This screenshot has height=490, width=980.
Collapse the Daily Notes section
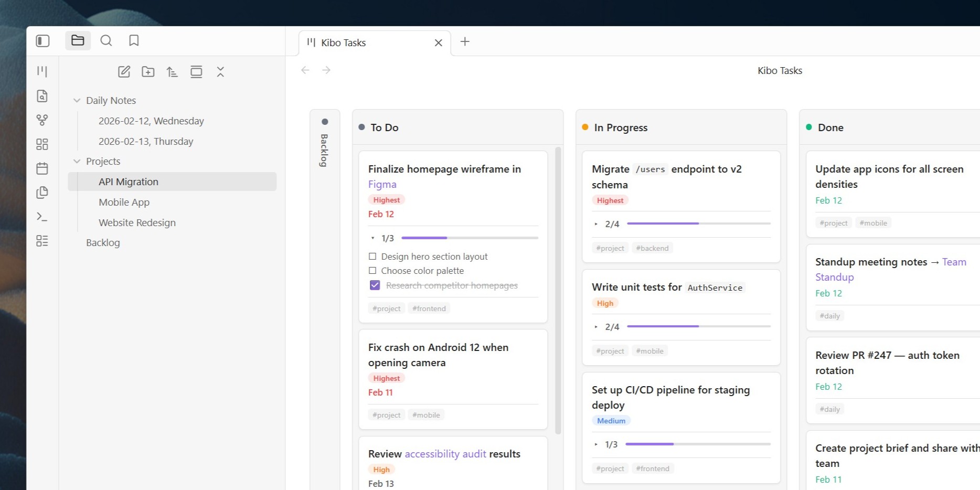77,100
